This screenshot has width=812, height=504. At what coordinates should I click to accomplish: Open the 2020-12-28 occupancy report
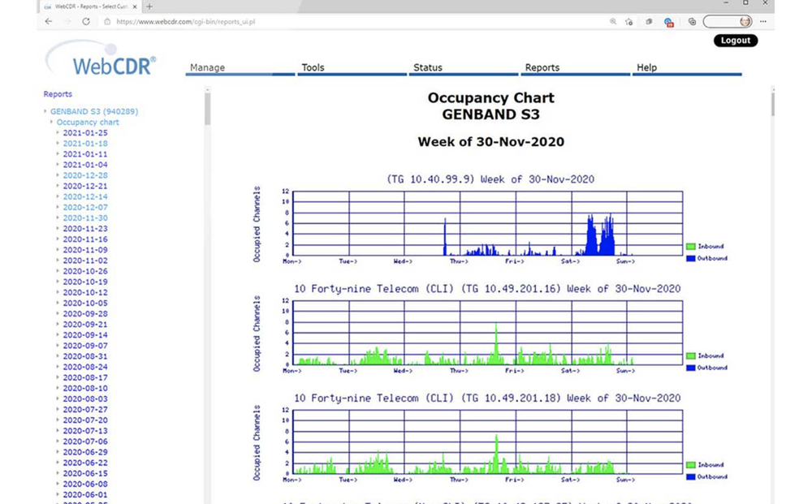point(85,175)
